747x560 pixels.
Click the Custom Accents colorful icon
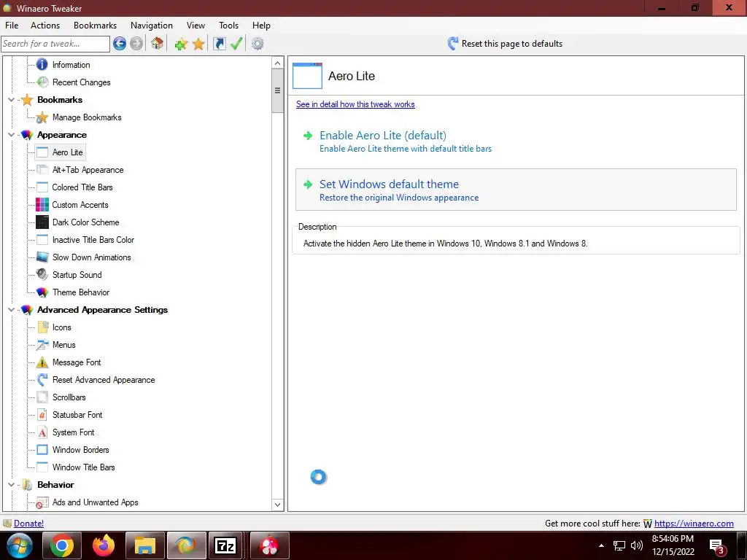pos(42,205)
